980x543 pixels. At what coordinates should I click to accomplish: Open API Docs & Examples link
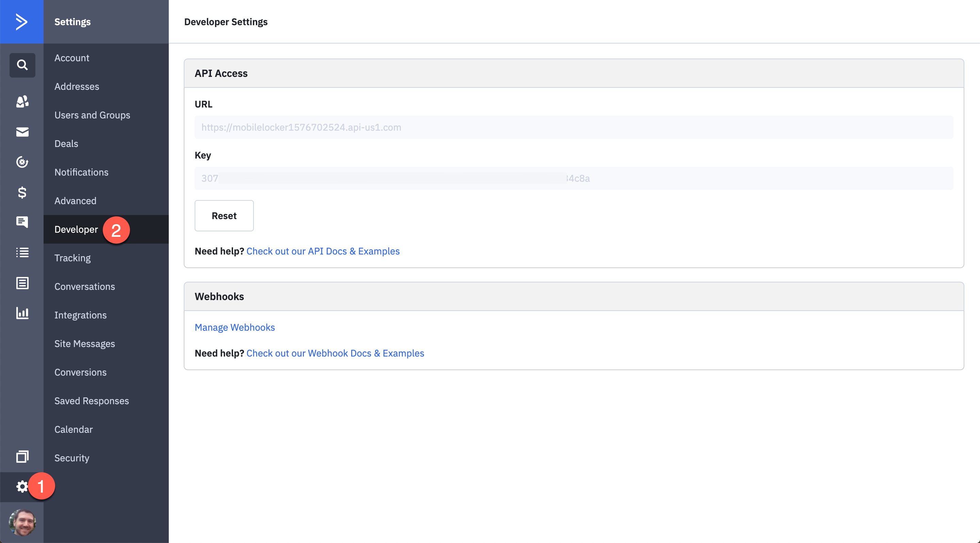click(323, 251)
